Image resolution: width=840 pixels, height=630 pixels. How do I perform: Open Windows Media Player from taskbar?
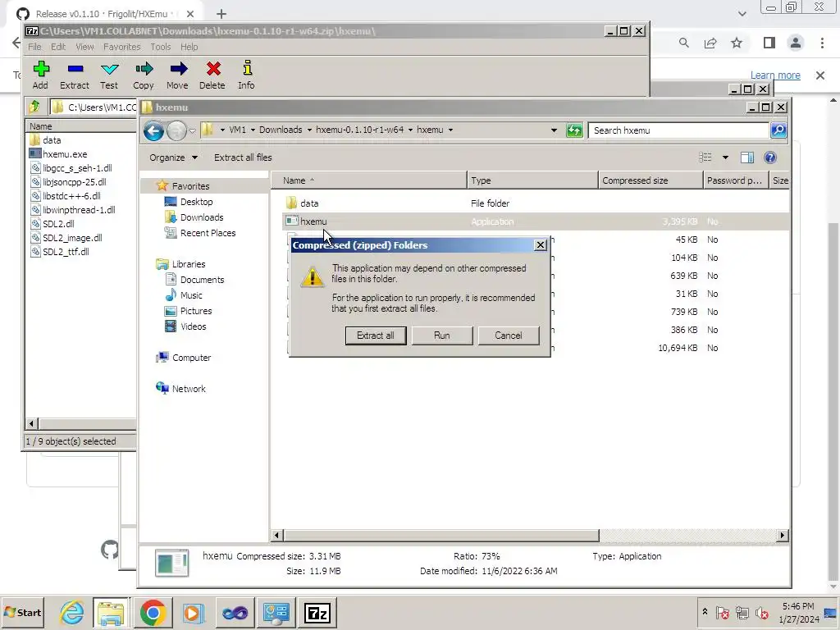tap(194, 613)
